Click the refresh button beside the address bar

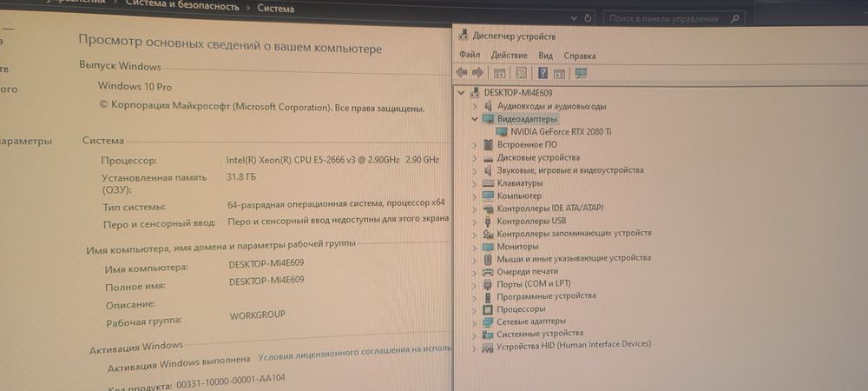point(588,18)
